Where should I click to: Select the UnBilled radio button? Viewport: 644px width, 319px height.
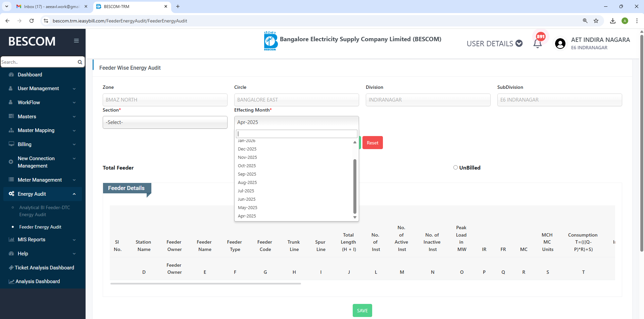pyautogui.click(x=455, y=168)
